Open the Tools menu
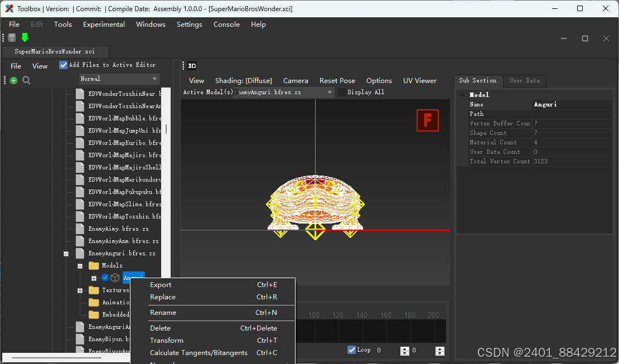This screenshot has height=364, width=619. pyautogui.click(x=63, y=25)
